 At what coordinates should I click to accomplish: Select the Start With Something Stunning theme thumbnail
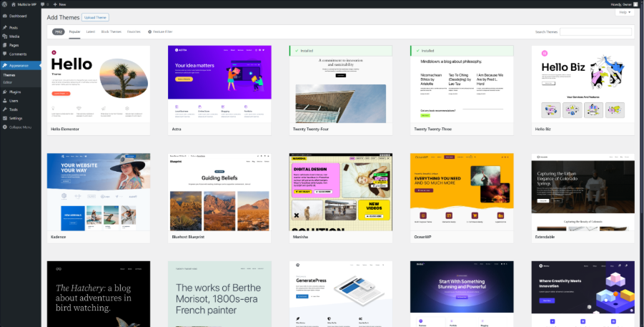pos(462,294)
